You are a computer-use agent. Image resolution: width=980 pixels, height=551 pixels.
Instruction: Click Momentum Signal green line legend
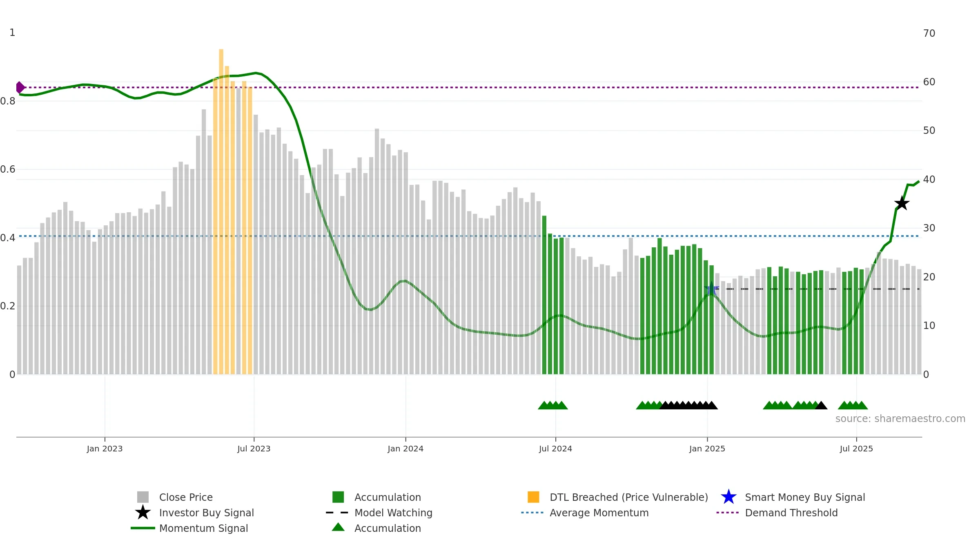coord(189,528)
